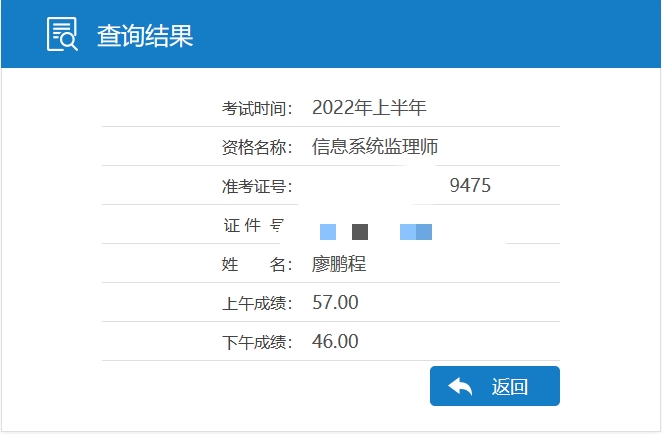Viewport: 662px width, 434px height.
Task: Select the 考试时间 label
Action: tap(257, 108)
